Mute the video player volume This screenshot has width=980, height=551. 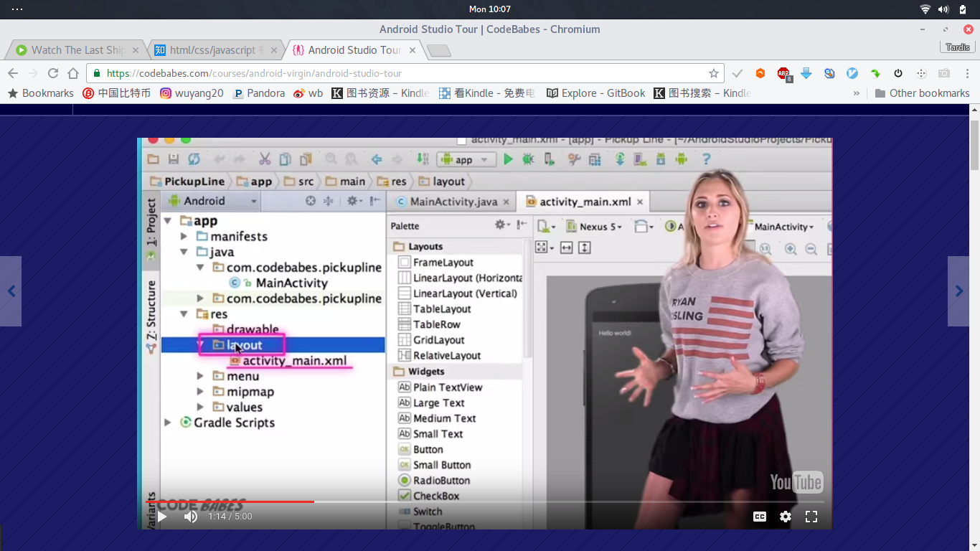point(191,517)
